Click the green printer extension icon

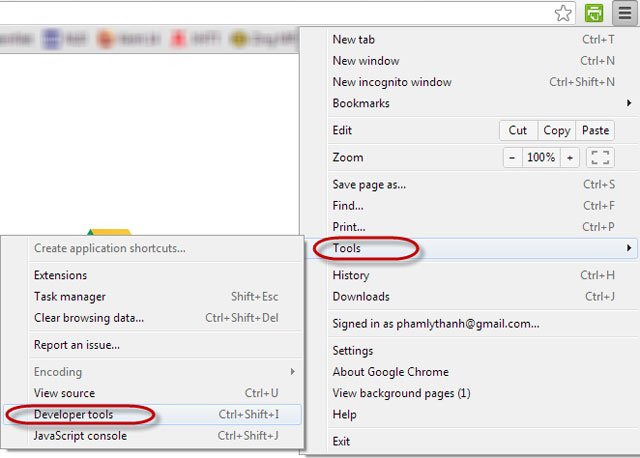click(x=594, y=13)
